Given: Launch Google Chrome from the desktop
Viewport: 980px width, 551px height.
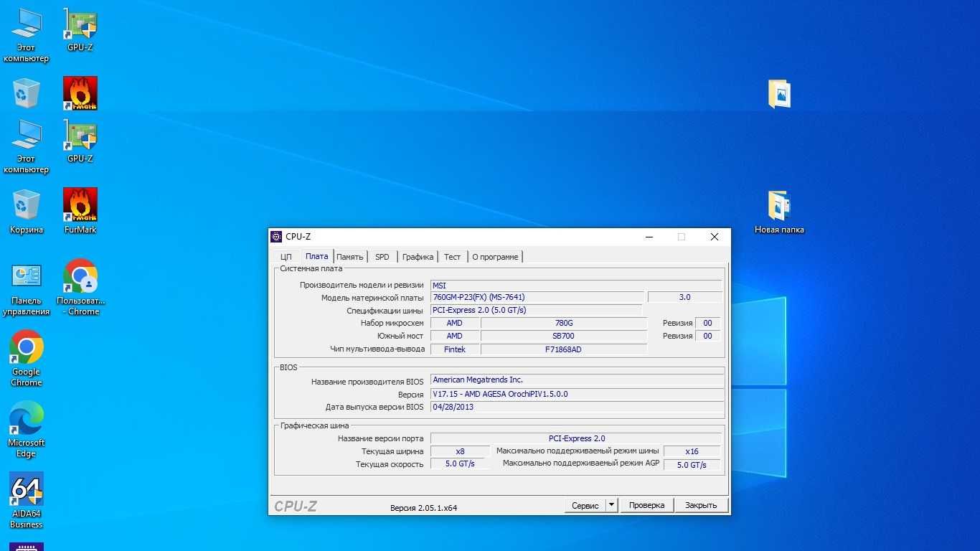Looking at the screenshot, I should coord(27,358).
